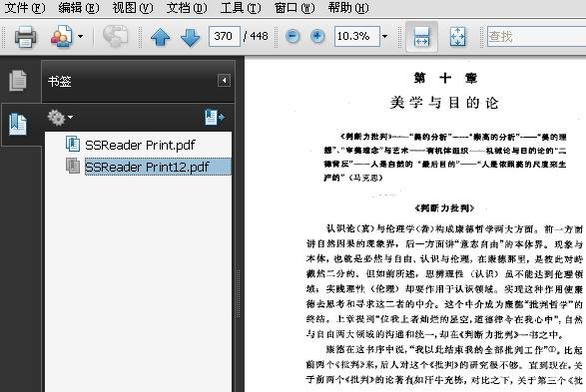Go to next page with down arrow
This screenshot has height=392, width=586.
point(190,37)
